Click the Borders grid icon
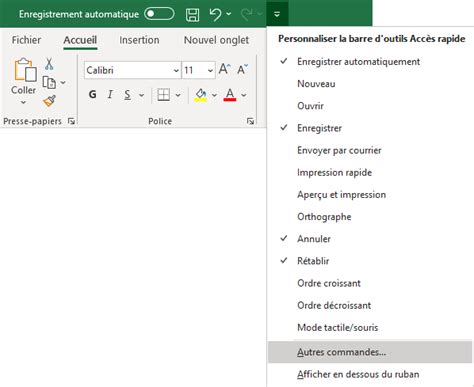 (164, 95)
